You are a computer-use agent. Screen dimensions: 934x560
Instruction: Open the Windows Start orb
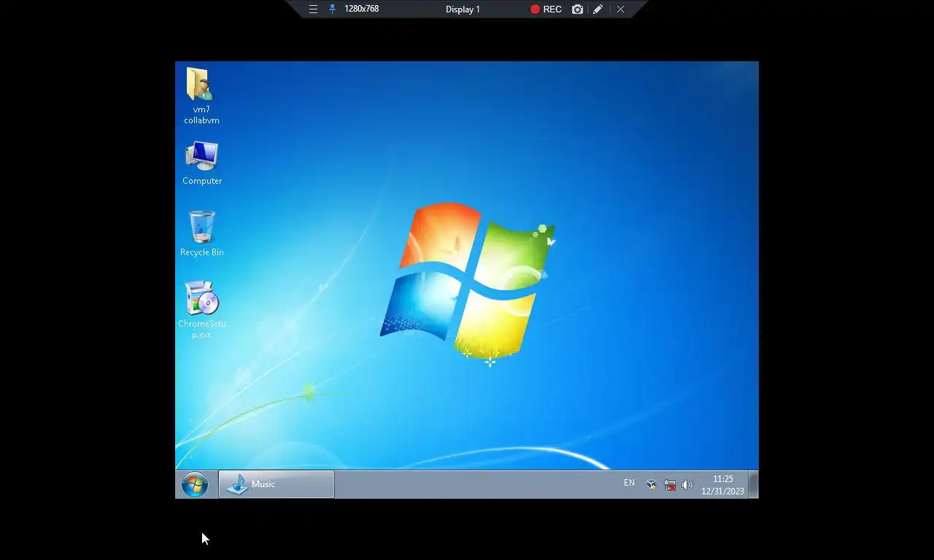coord(195,484)
